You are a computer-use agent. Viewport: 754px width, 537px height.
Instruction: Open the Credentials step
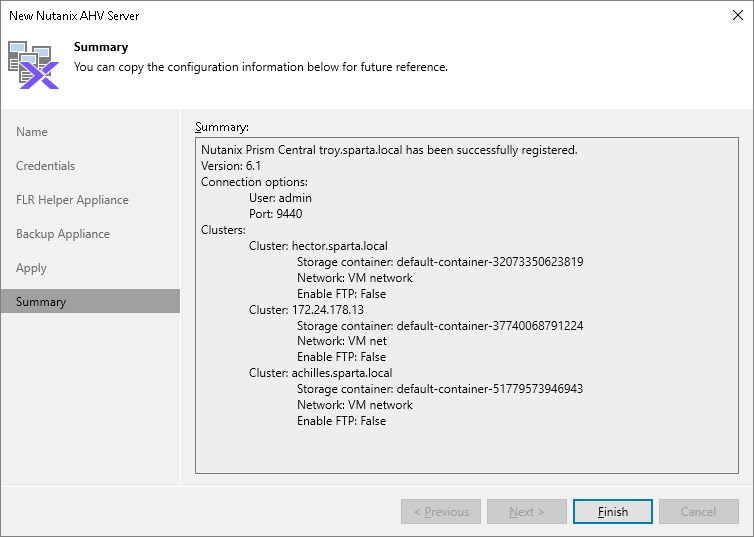pyautogui.click(x=46, y=166)
